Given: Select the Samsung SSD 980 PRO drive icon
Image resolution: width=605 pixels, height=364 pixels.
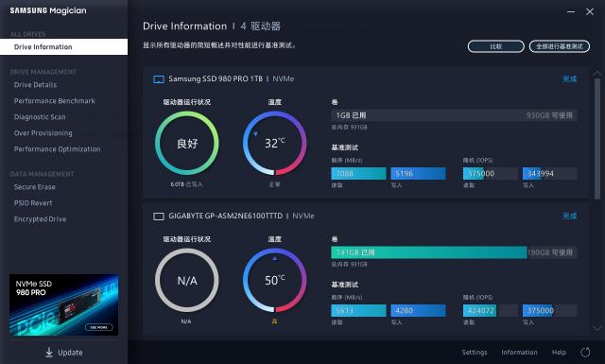Looking at the screenshot, I should tap(159, 79).
